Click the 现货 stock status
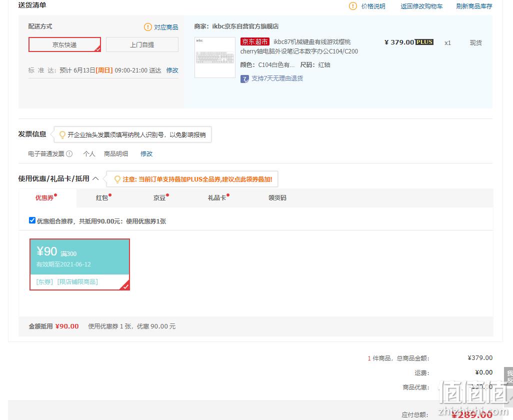Screen dimensions: 513x420 pyautogui.click(x=475, y=43)
